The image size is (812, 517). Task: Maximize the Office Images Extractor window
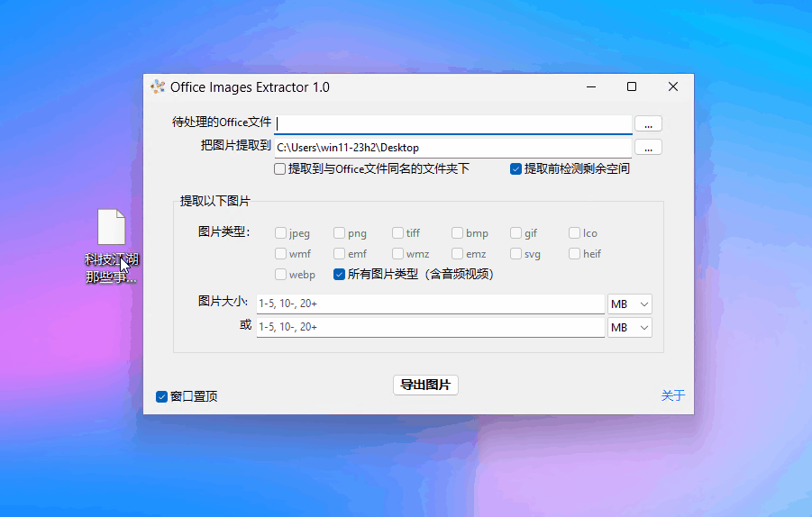[x=631, y=87]
